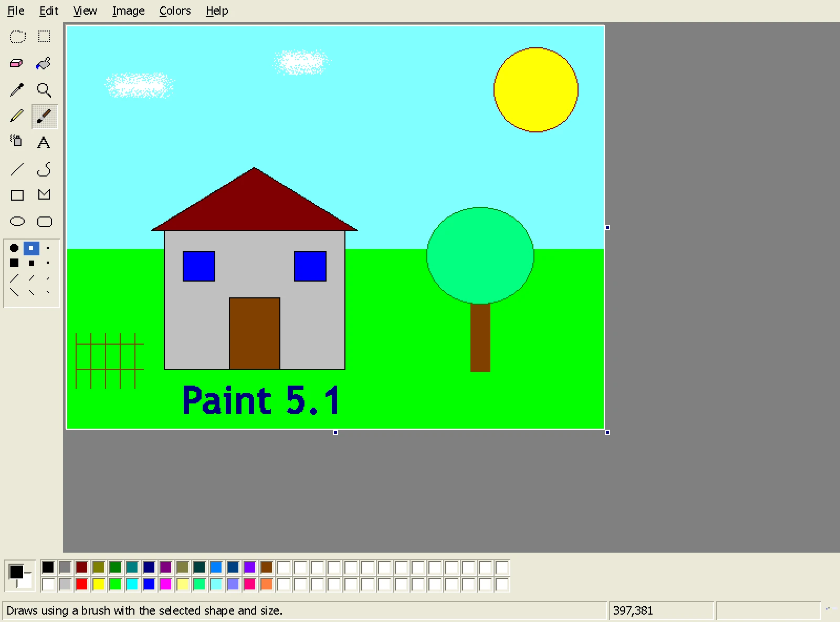The image size is (840, 622).
Task: Pick the Ellipse tool
Action: [x=17, y=221]
